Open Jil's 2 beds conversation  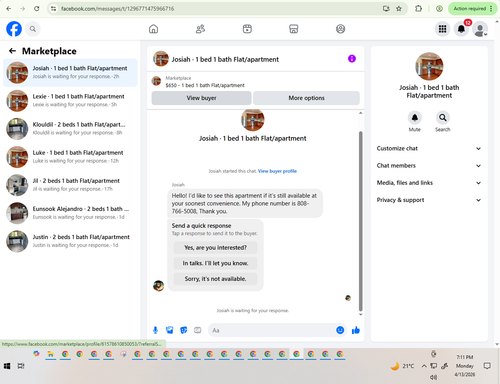click(70, 185)
